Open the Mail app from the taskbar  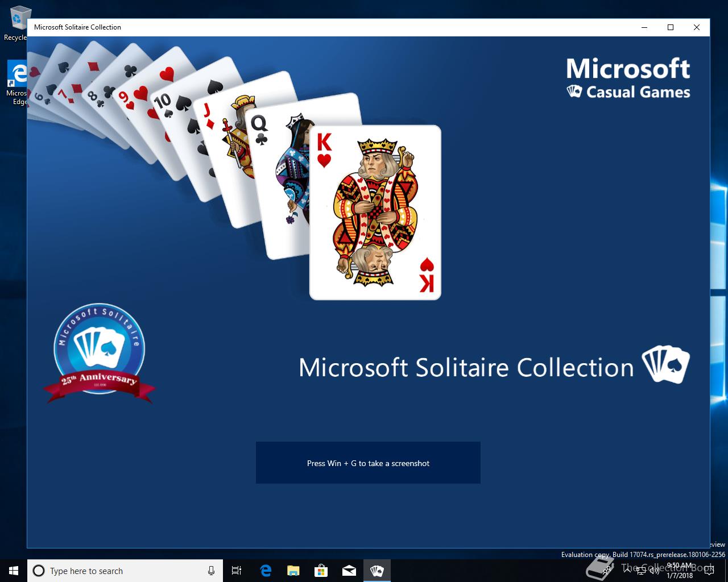click(x=349, y=571)
